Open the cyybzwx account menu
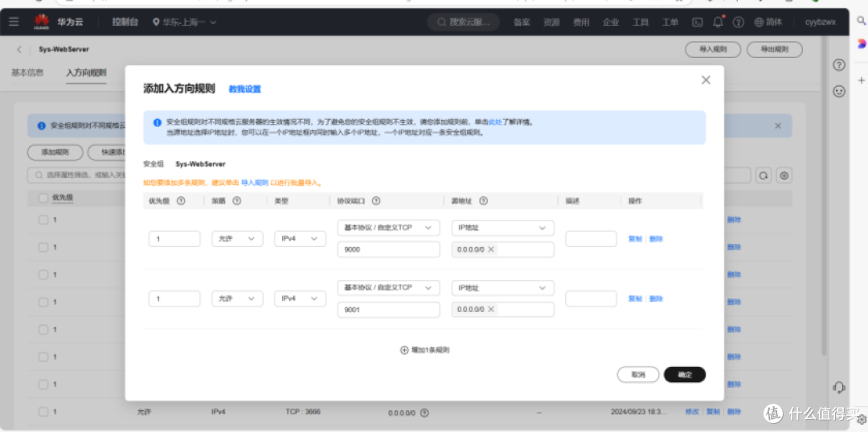This screenshot has height=432, width=868. click(821, 23)
